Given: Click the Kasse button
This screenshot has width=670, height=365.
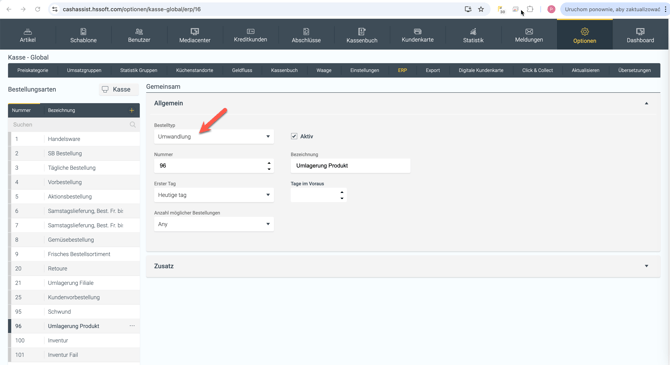Looking at the screenshot, I should click(118, 89).
